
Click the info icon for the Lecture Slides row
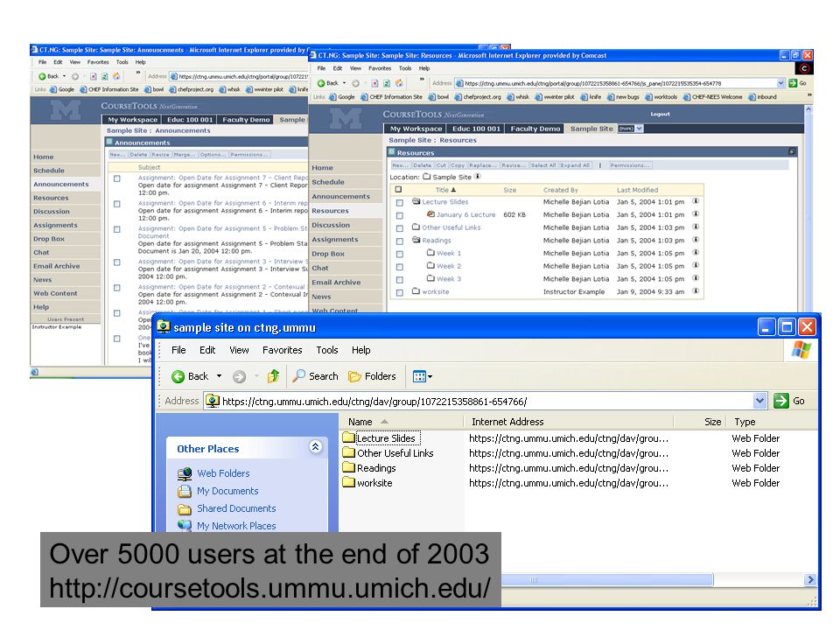[696, 201]
